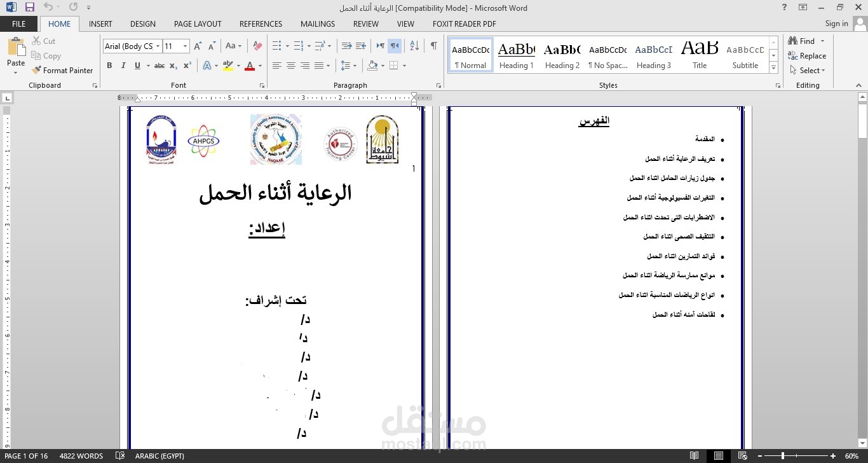Click the Cut scissors button
Viewport: 868px width, 463px height.
[x=44, y=41]
